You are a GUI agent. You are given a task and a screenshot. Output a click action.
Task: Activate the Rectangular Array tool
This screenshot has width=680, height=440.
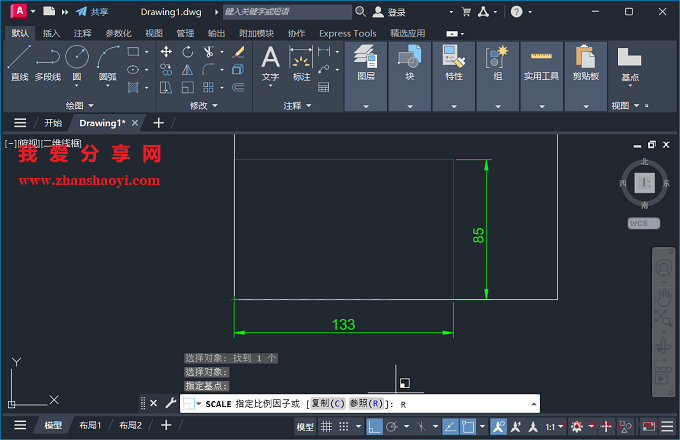pyautogui.click(x=209, y=88)
